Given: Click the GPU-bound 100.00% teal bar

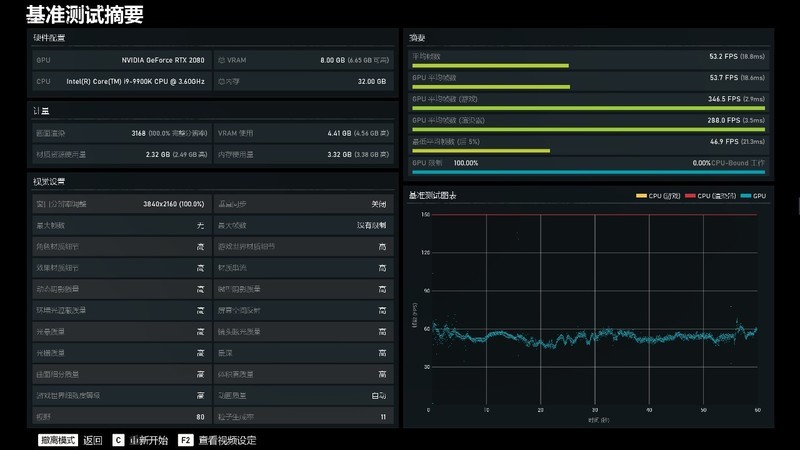Looking at the screenshot, I should [588, 172].
